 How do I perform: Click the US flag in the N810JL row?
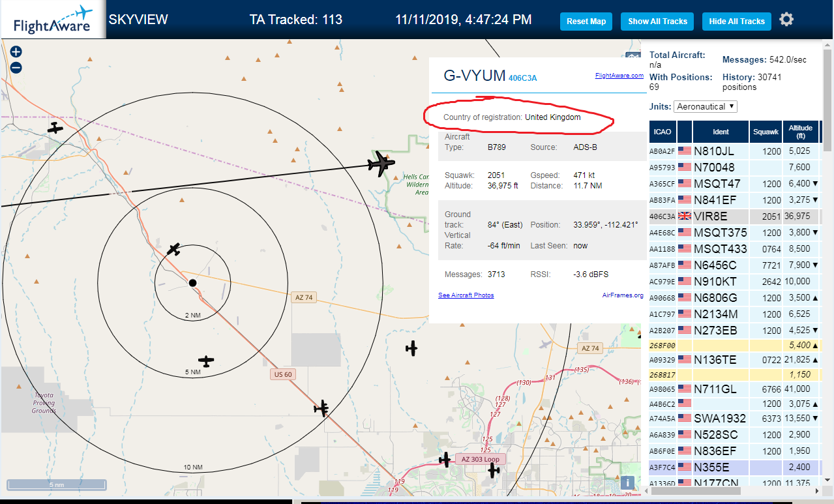coord(684,151)
